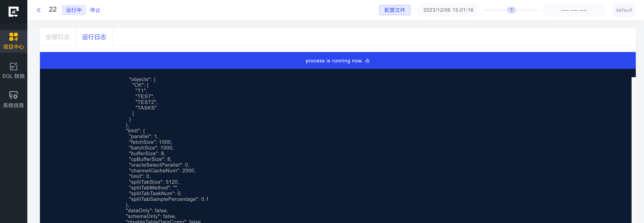Switch to the 全部日志 tab

[58, 37]
